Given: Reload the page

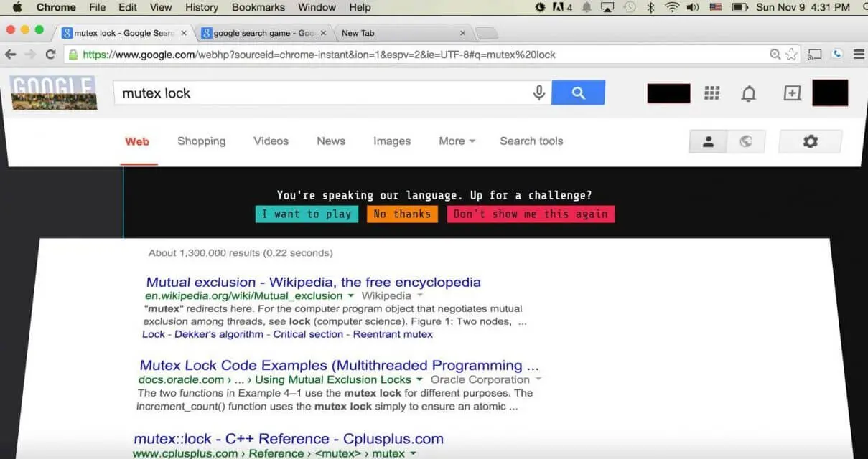Looking at the screenshot, I should pyautogui.click(x=50, y=54).
